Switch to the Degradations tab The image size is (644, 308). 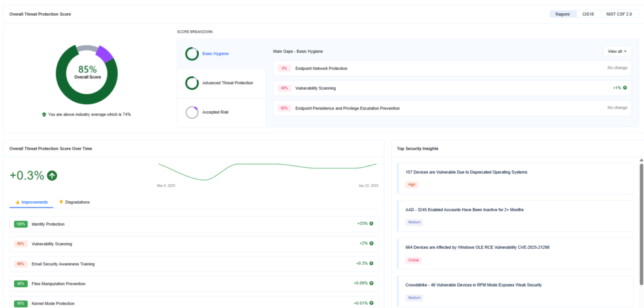[x=74, y=202]
